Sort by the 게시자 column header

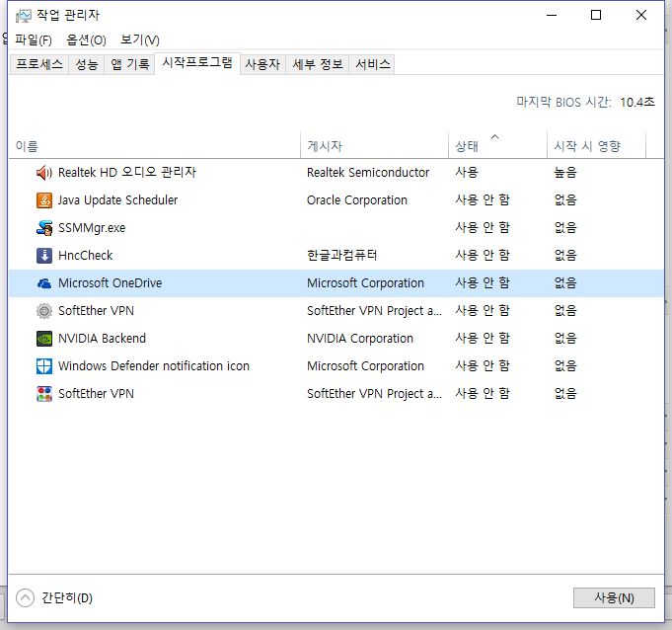point(375,146)
